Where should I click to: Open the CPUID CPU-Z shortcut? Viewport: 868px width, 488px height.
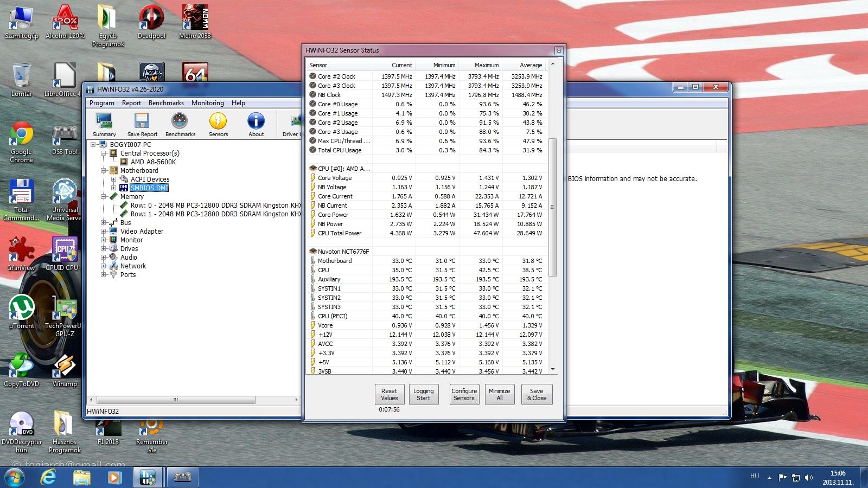click(x=65, y=254)
